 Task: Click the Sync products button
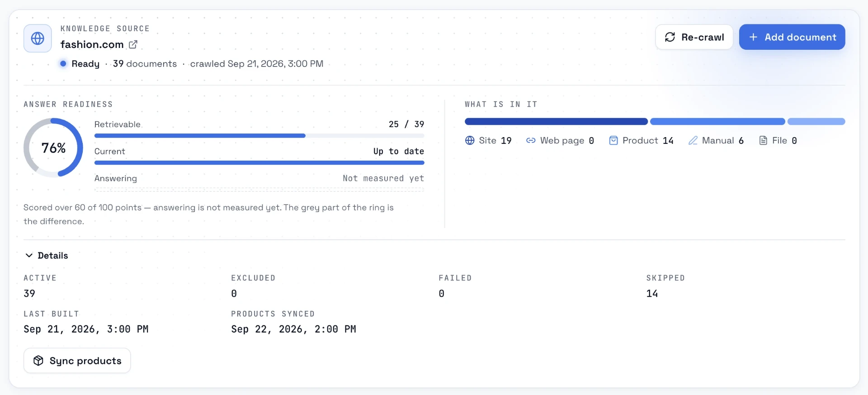coord(77,361)
